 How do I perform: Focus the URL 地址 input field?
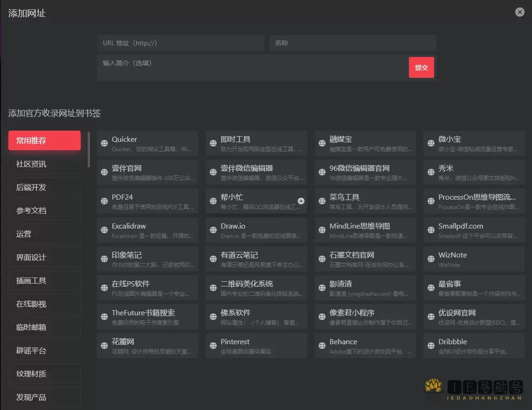(x=180, y=43)
